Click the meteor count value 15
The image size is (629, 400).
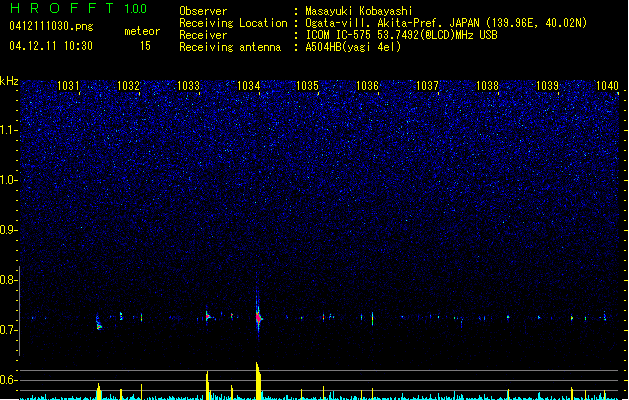[145, 46]
